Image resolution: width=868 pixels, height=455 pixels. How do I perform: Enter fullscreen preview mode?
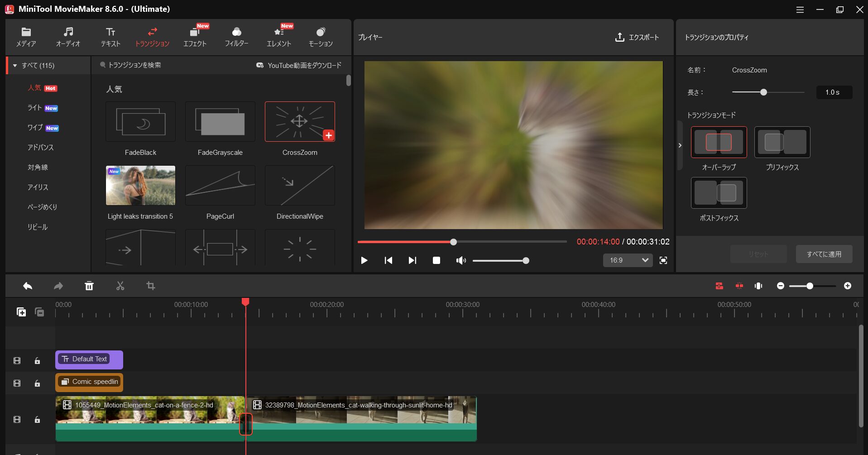(663, 260)
